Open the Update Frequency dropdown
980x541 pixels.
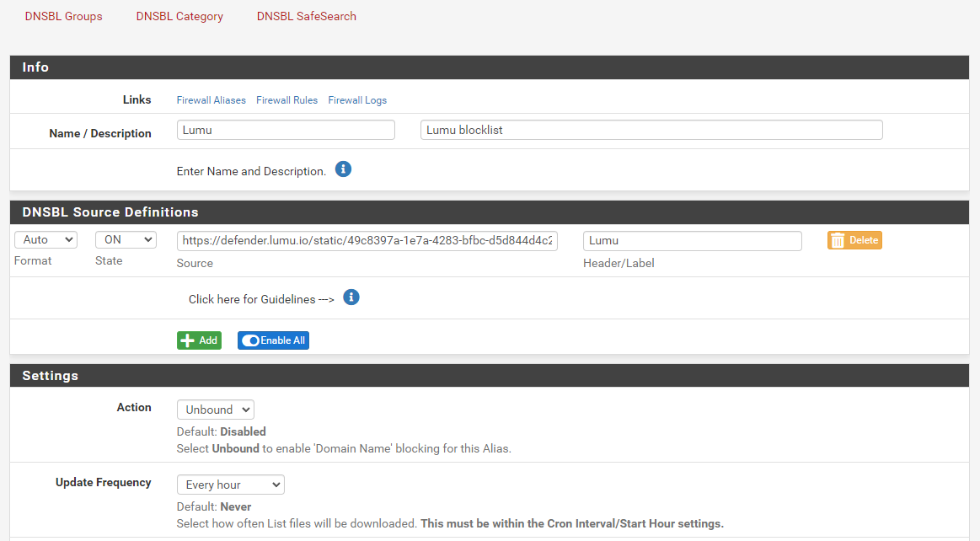click(230, 485)
